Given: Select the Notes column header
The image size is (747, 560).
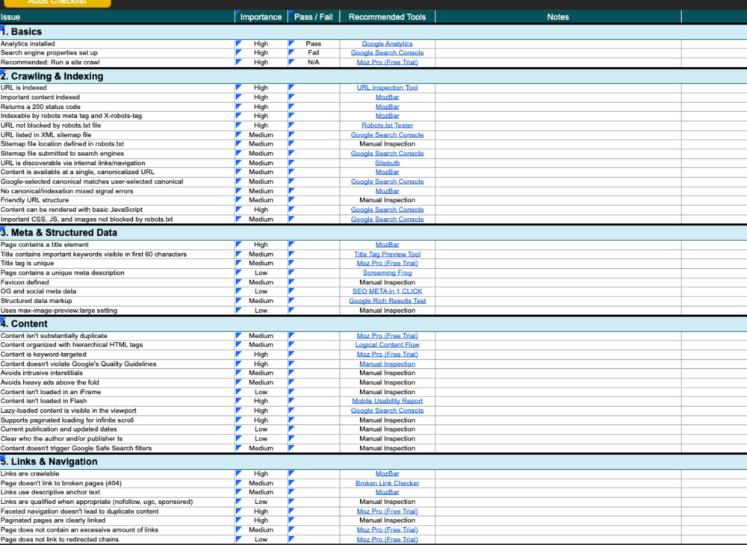Looking at the screenshot, I should pyautogui.click(x=558, y=17).
